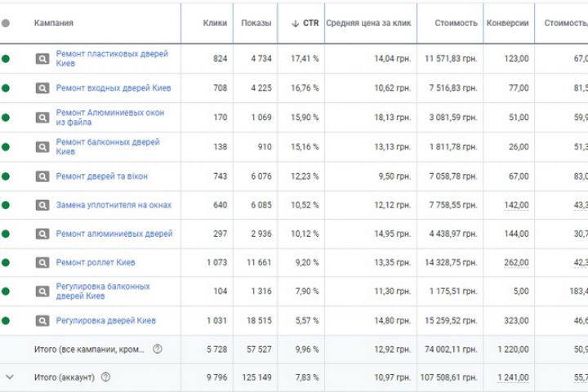Click help icon beside Итого (аккаунт)
The height and width of the screenshot is (392, 588).
point(105,377)
